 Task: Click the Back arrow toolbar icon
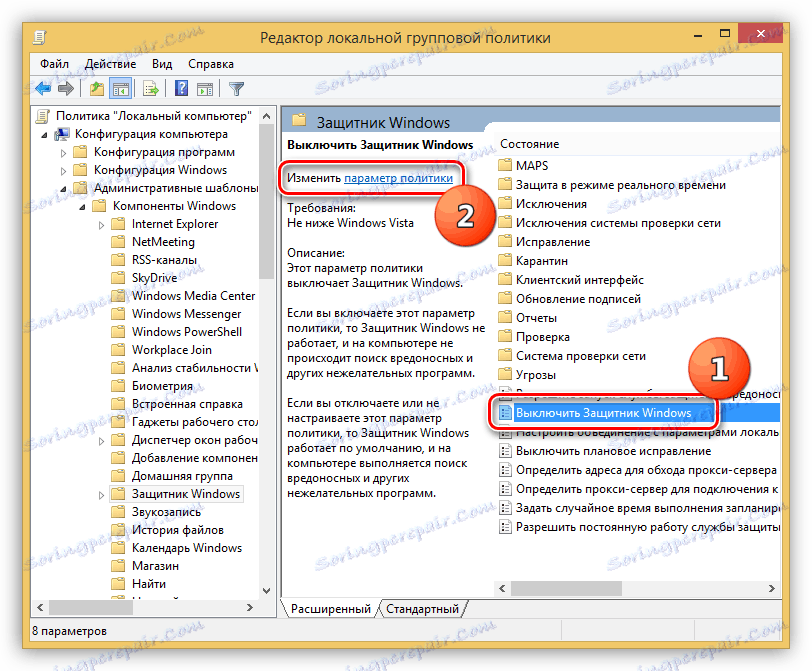click(43, 89)
